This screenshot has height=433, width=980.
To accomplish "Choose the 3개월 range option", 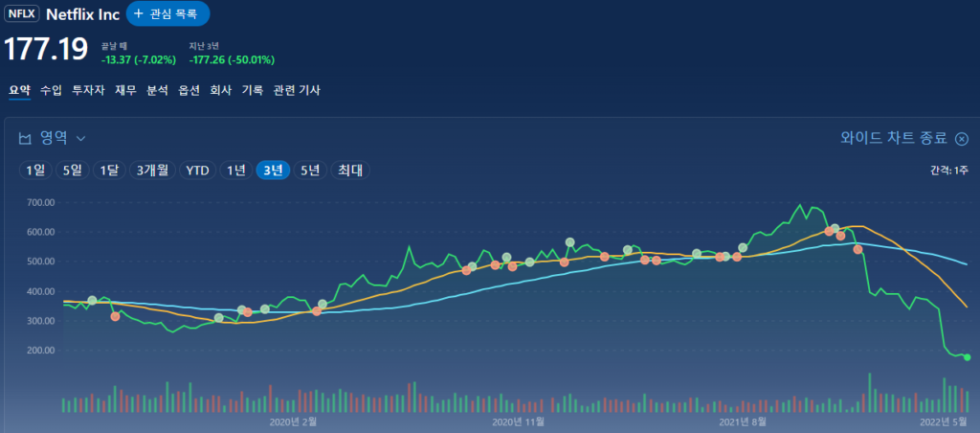I will pyautogui.click(x=152, y=171).
